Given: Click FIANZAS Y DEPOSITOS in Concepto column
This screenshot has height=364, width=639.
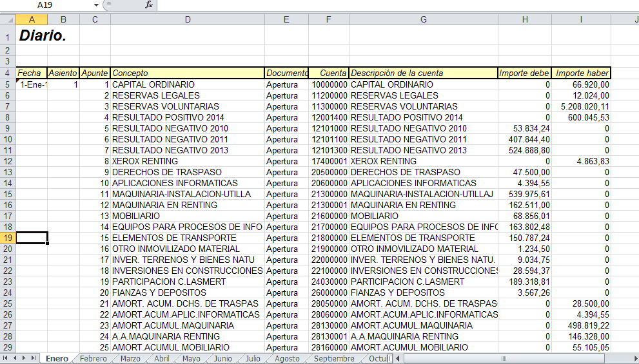Looking at the screenshot, I should 188,292.
